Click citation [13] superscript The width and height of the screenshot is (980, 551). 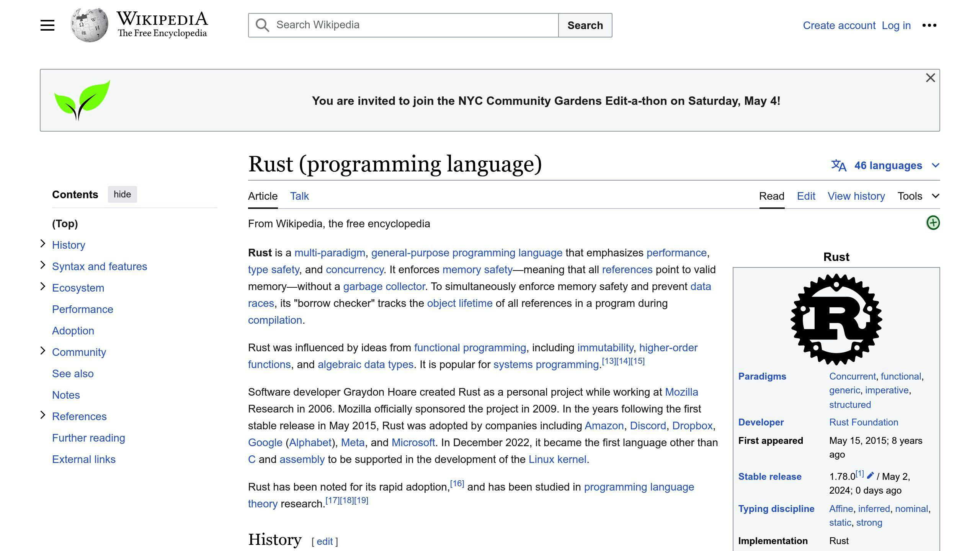point(609,361)
